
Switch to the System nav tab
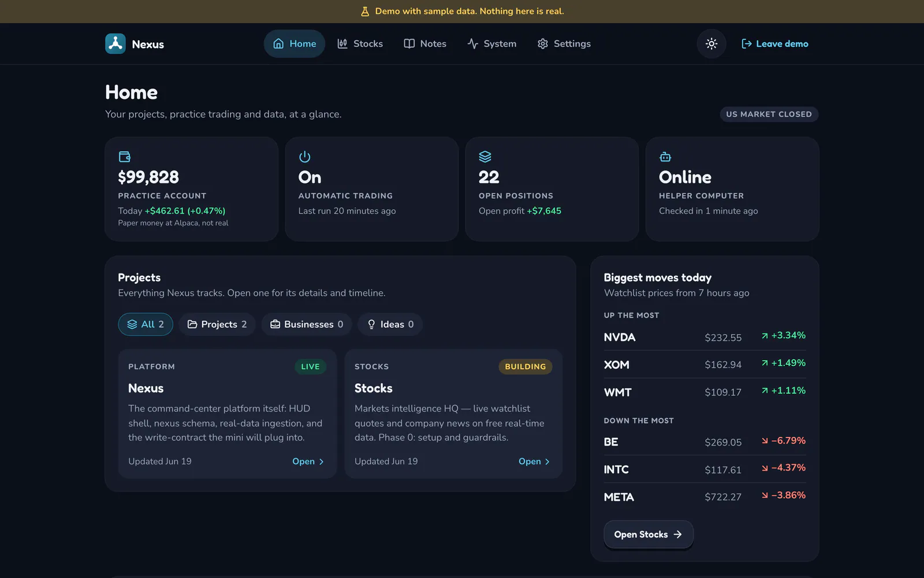pos(492,44)
